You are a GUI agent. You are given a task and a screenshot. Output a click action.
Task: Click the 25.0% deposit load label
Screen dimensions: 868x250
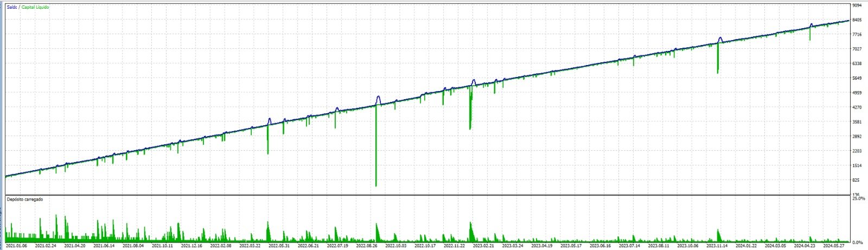tap(859, 199)
